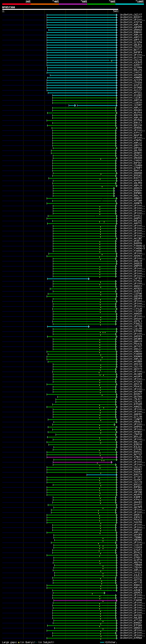146x644 pixels.
Task: Click hit UniRef100_C1E3R7
Action: pos(131,98)
